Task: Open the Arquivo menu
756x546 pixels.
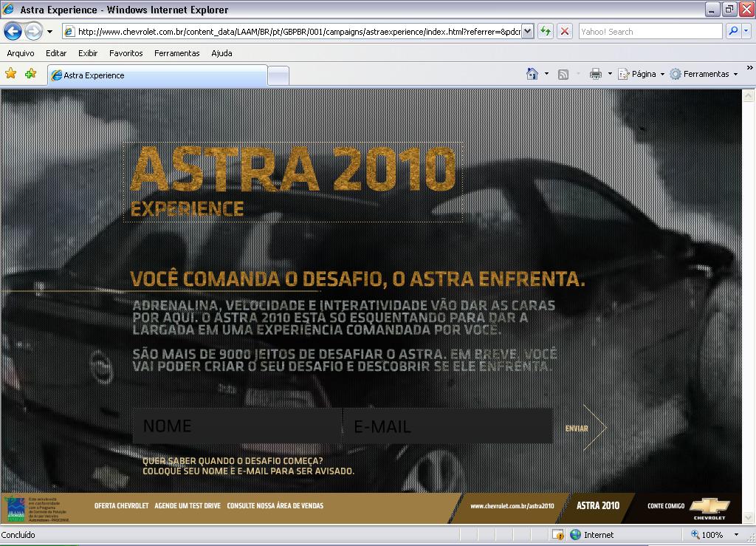Action: (x=20, y=53)
